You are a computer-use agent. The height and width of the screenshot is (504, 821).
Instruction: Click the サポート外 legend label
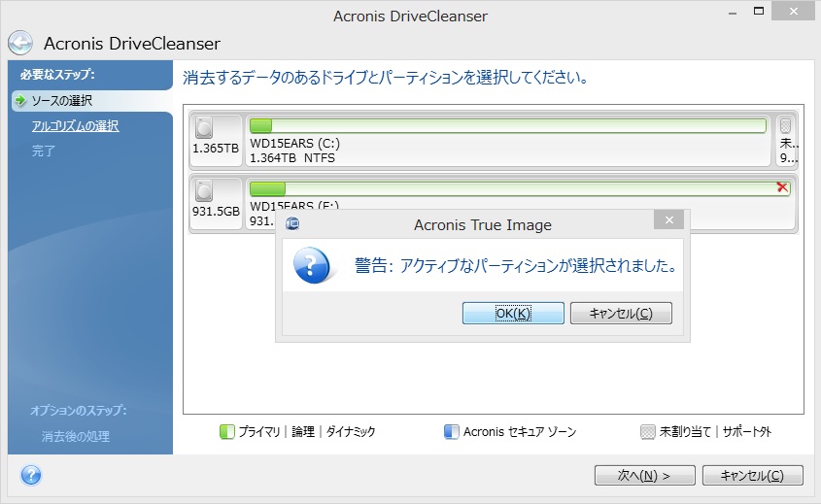pos(747,432)
